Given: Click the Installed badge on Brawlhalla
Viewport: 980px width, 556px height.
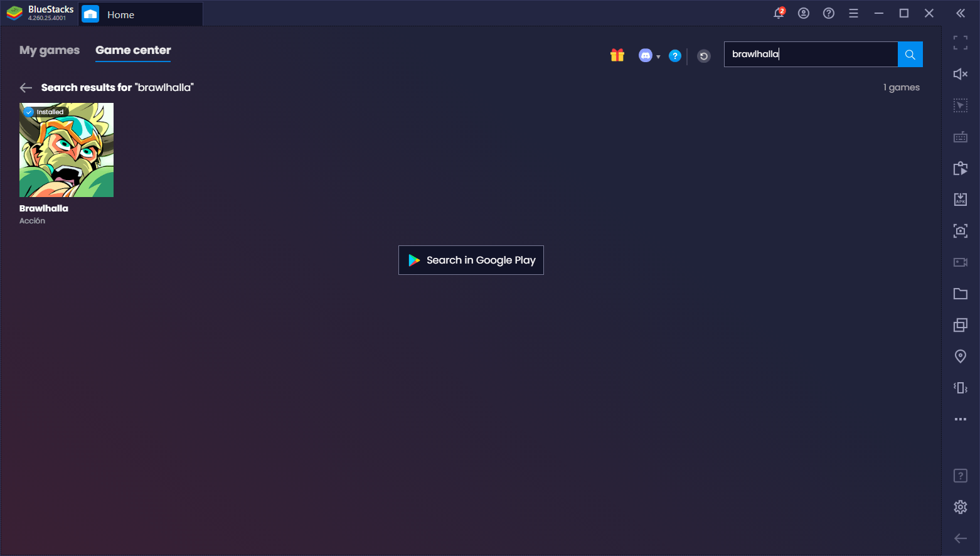Looking at the screenshot, I should point(45,112).
